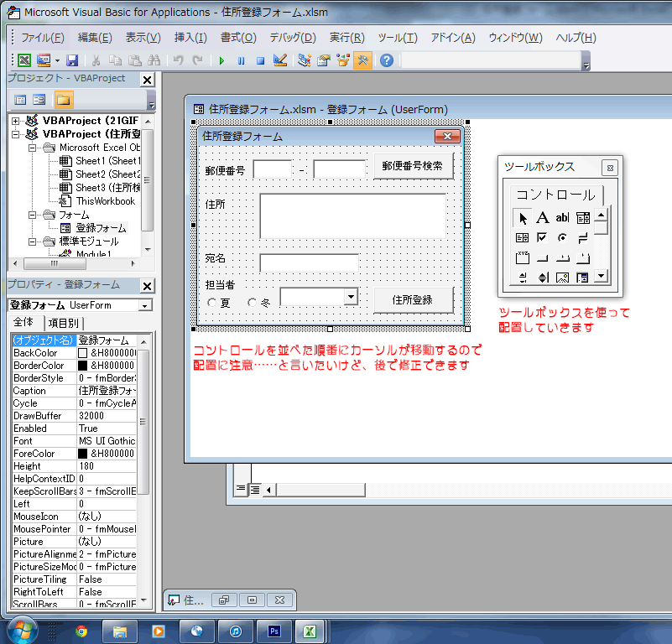Screen dimensions: 672x644
Task: Collapse the 標準モジュール folder node
Action: pos(32,242)
